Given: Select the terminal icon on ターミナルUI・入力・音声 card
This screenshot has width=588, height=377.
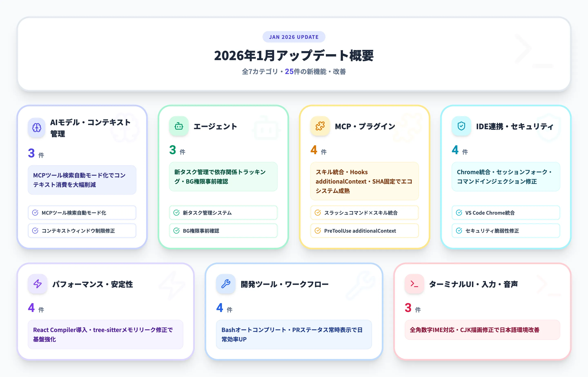Looking at the screenshot, I should click(414, 284).
